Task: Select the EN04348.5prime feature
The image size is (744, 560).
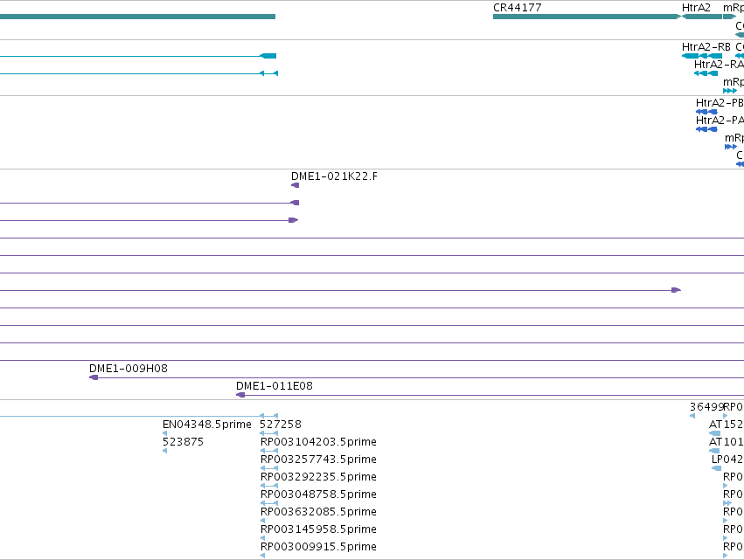Action: pyautogui.click(x=164, y=433)
